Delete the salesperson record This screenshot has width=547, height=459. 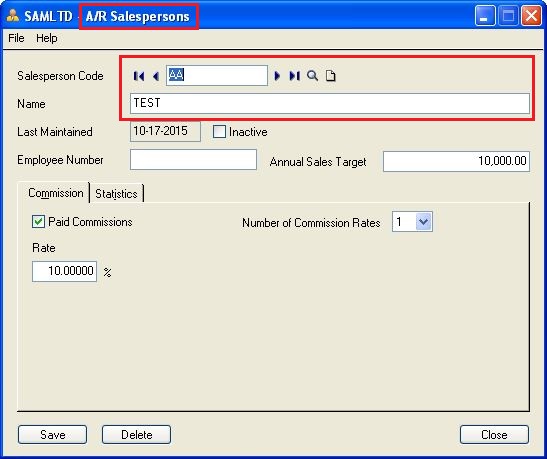coord(136,435)
